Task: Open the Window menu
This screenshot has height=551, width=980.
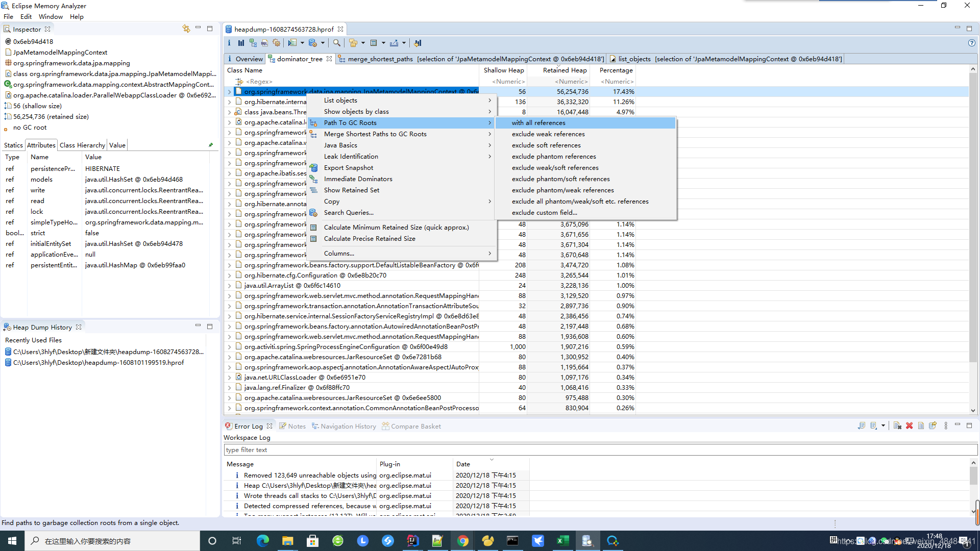Action: tap(51, 17)
